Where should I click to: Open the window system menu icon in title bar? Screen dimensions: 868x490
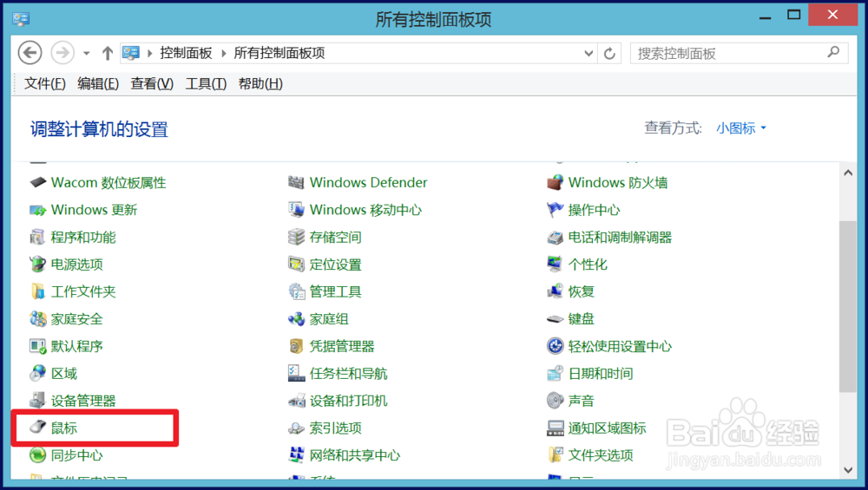click(x=21, y=19)
